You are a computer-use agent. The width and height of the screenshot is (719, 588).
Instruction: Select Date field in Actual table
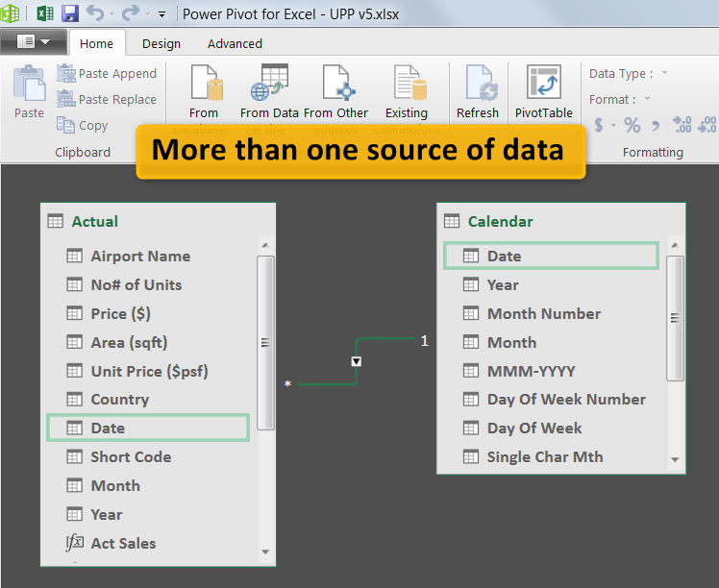coord(148,429)
